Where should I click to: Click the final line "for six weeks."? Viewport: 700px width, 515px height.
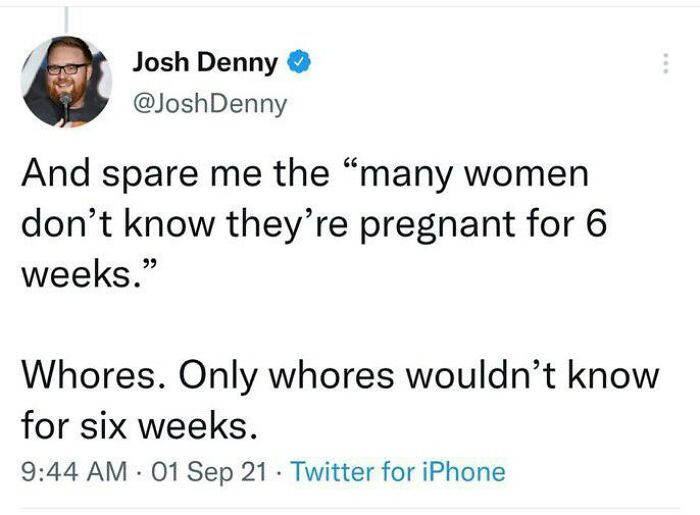tap(139, 425)
